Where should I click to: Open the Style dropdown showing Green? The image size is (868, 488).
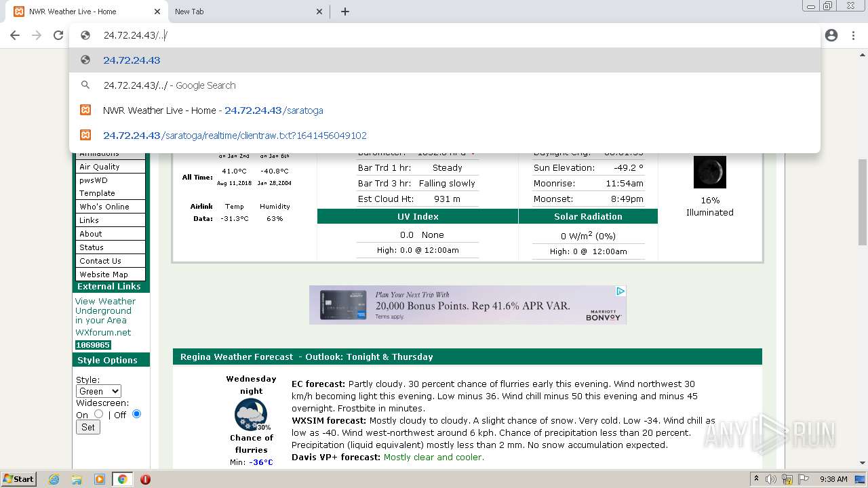(x=98, y=391)
